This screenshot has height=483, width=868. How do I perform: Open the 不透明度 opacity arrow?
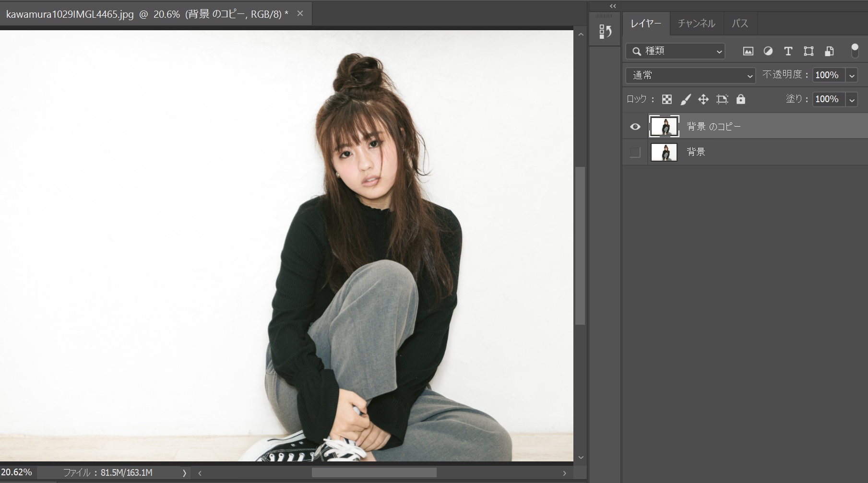point(852,75)
